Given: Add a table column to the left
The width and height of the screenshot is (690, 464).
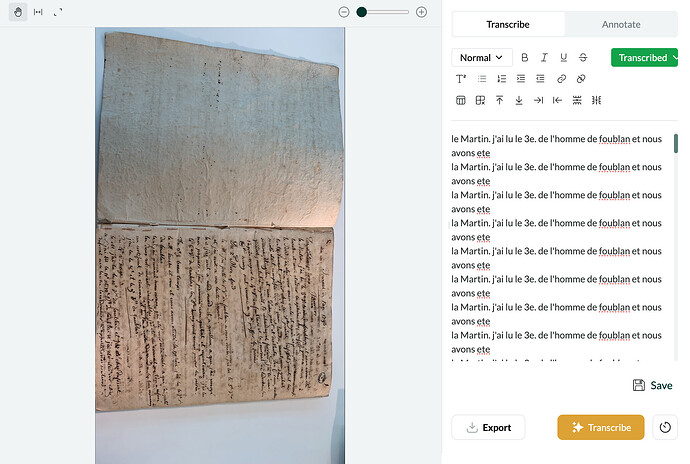Looking at the screenshot, I should [x=558, y=100].
